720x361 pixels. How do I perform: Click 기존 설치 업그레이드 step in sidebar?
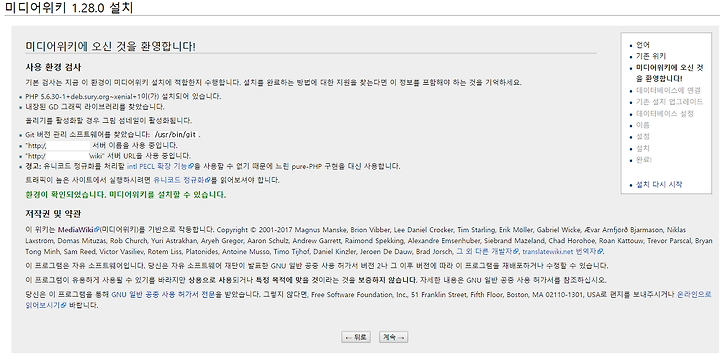[x=669, y=102]
